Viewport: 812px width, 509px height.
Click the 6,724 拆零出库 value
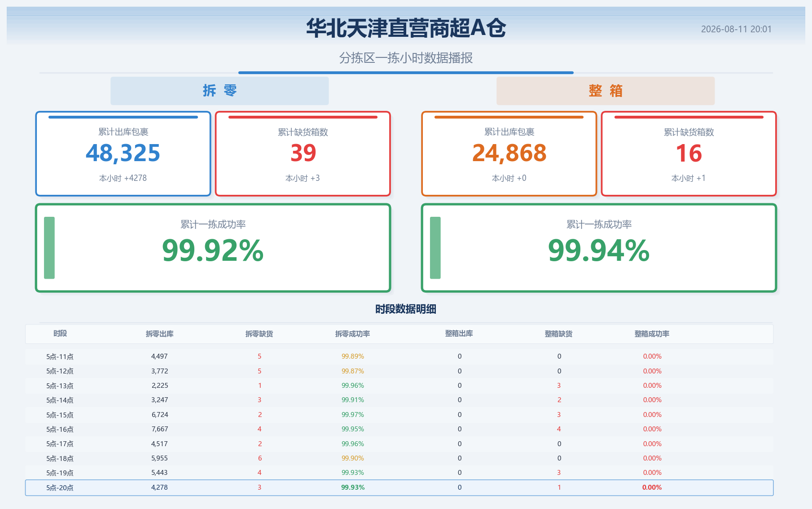pos(159,415)
